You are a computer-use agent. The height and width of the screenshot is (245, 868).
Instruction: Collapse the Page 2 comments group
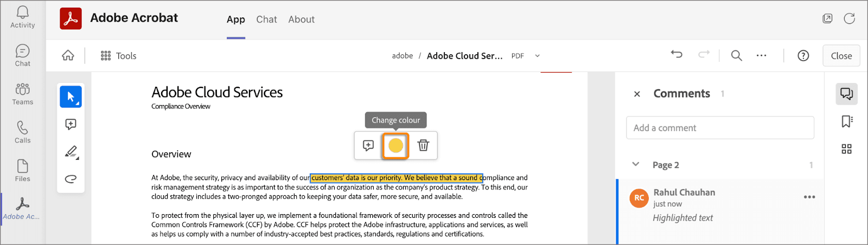tap(636, 164)
